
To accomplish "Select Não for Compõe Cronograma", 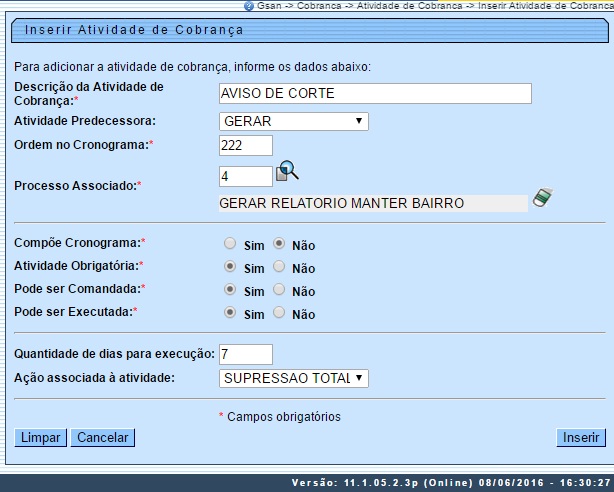I will click(x=279, y=243).
